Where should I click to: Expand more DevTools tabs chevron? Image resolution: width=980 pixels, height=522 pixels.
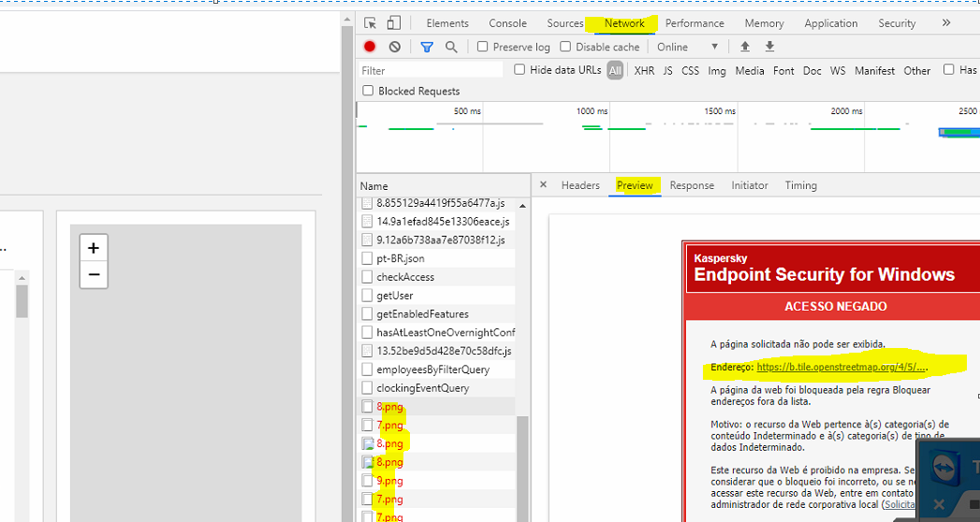[946, 23]
